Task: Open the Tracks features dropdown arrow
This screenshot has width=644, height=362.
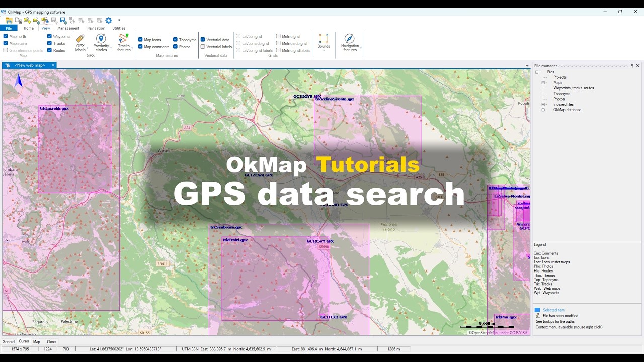Action: 133,49
